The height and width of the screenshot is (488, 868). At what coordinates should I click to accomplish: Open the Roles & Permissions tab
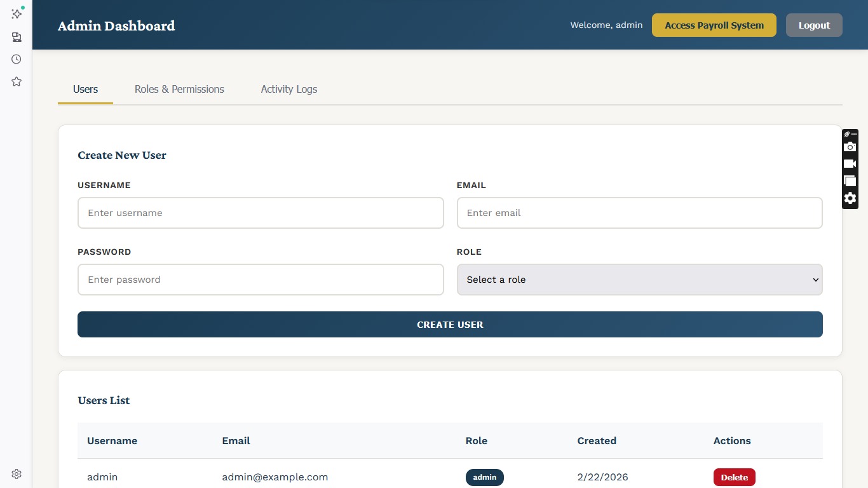179,89
